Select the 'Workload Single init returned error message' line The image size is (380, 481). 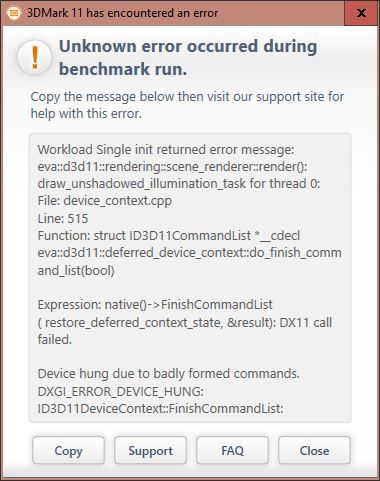click(x=166, y=150)
